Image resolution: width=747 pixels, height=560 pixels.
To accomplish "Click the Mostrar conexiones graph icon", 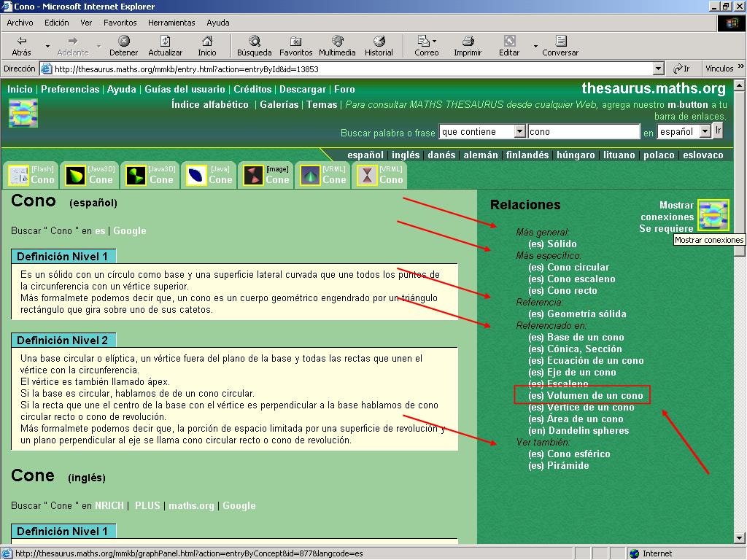I will [713, 215].
